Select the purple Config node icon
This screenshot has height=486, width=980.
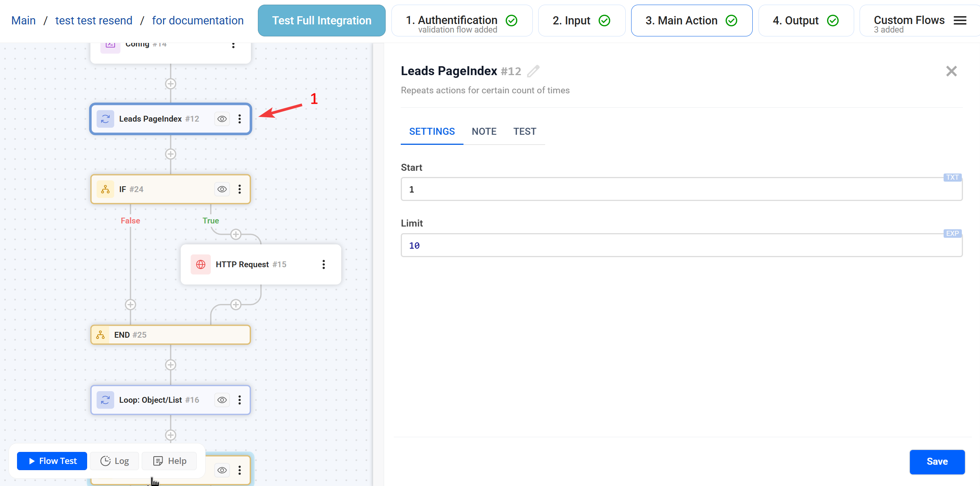pos(110,45)
